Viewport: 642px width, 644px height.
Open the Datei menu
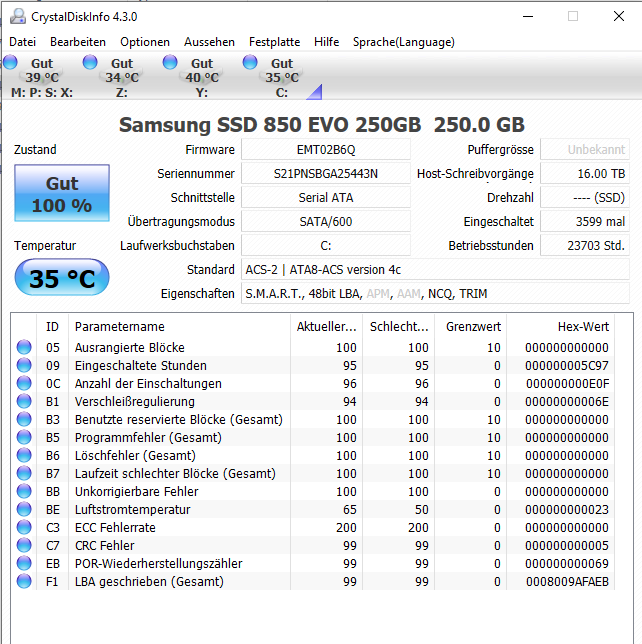pos(23,42)
